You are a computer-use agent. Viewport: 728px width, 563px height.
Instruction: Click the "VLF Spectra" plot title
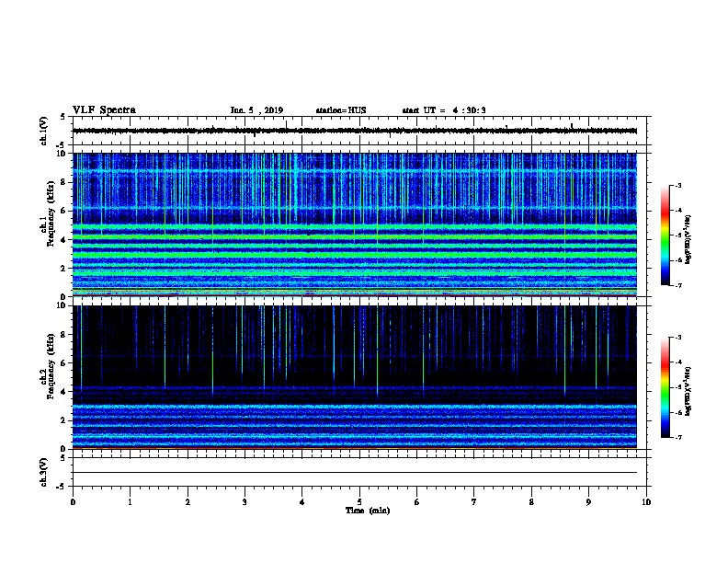coord(104,110)
